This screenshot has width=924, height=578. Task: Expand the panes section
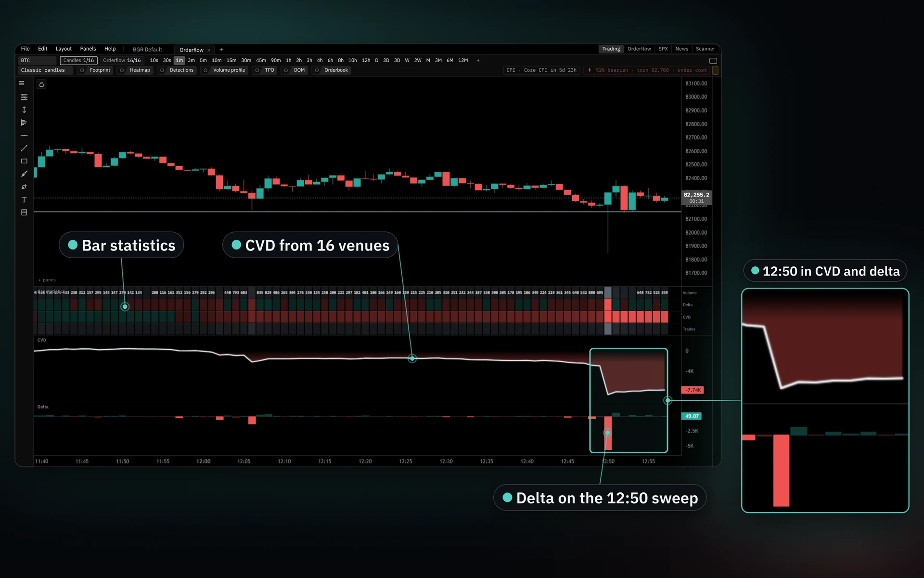coord(47,280)
